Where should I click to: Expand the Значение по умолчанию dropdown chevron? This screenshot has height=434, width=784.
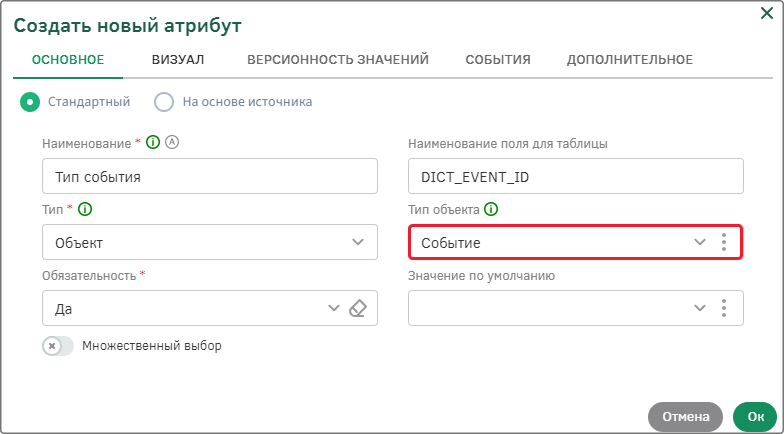700,308
